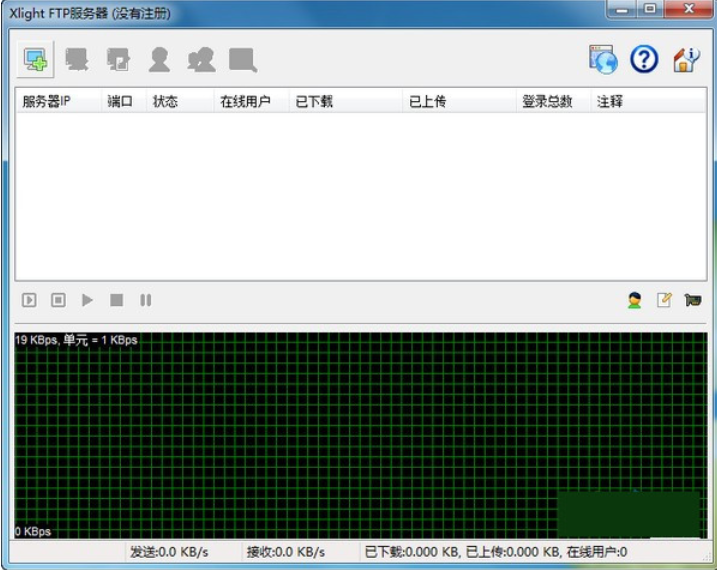Viewport: 717px width, 570px height.
Task: Click the start all servers boxed play icon
Action: click(29, 300)
